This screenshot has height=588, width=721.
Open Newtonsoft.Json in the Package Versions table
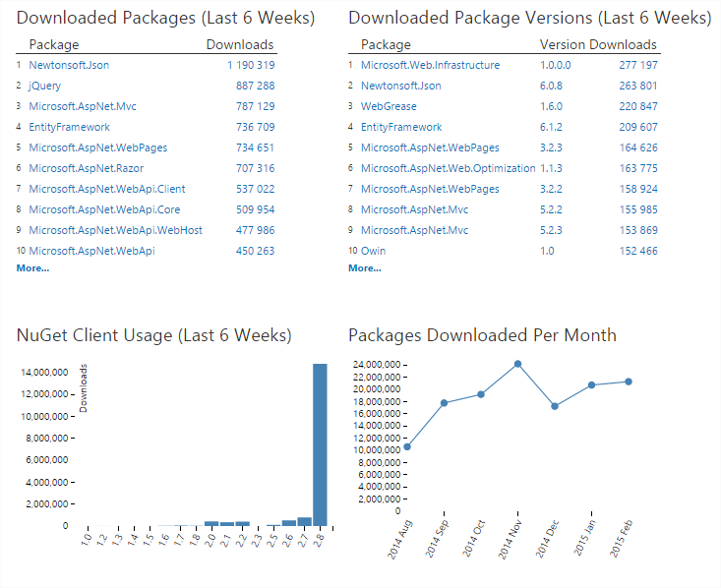pyautogui.click(x=401, y=86)
